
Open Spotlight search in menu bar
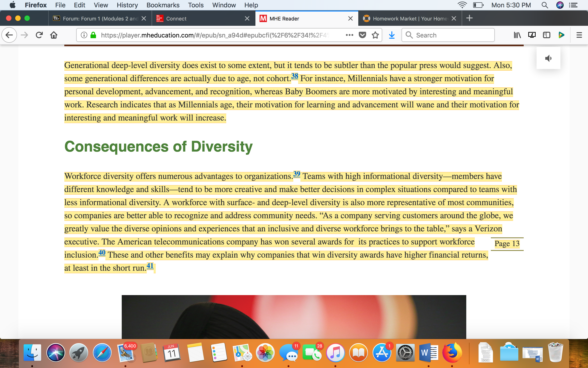[x=545, y=5]
